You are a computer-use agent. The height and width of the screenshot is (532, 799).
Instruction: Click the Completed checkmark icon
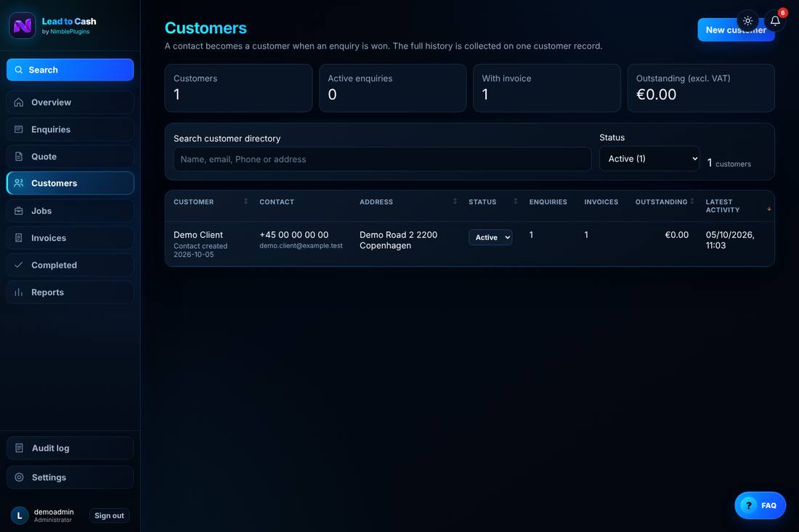18,265
